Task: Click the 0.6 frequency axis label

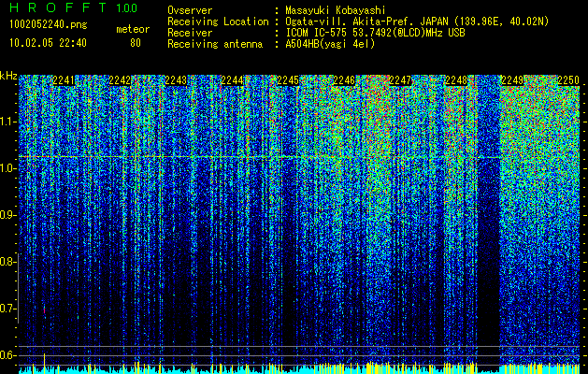Action: click(x=7, y=355)
